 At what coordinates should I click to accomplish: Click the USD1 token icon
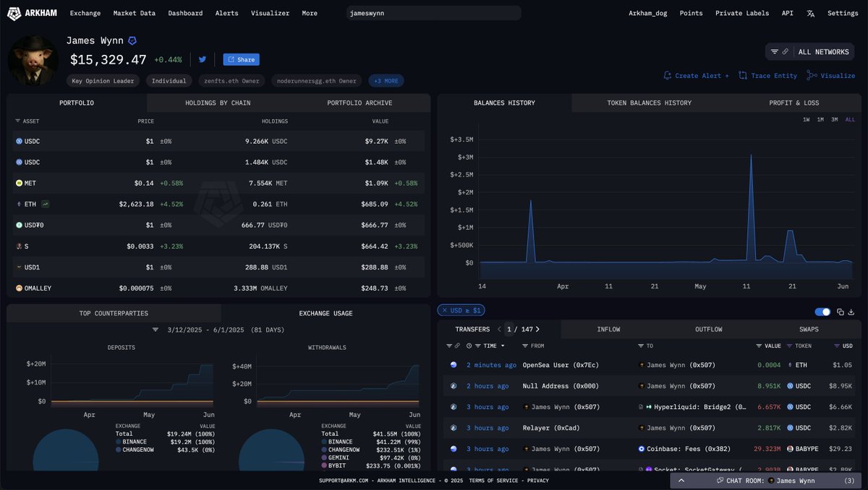pyautogui.click(x=20, y=267)
